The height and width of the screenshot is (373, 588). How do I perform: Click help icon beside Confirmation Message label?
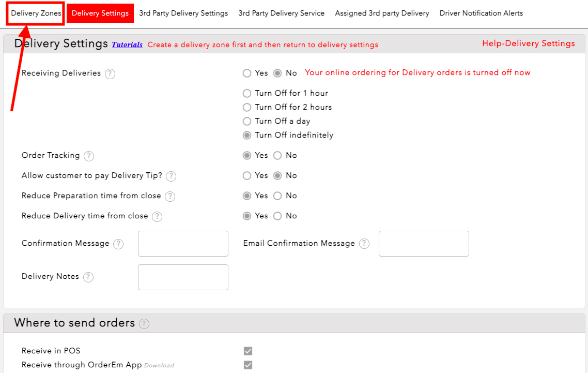pos(118,244)
